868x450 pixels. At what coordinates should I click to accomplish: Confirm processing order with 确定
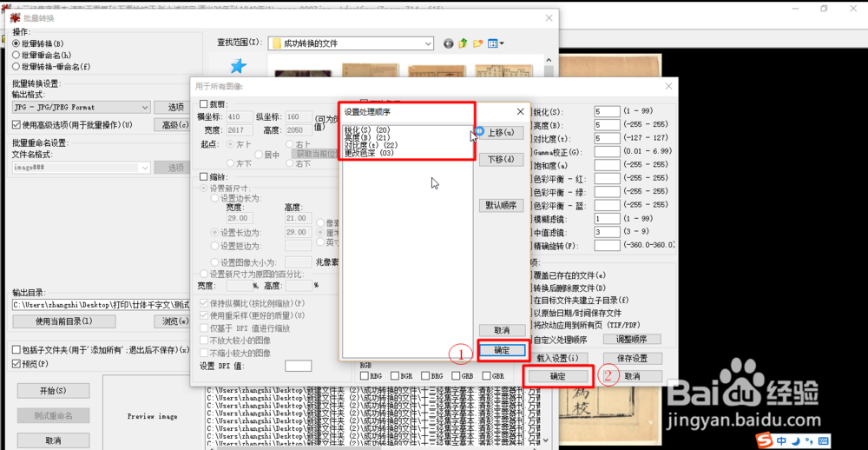(502, 350)
